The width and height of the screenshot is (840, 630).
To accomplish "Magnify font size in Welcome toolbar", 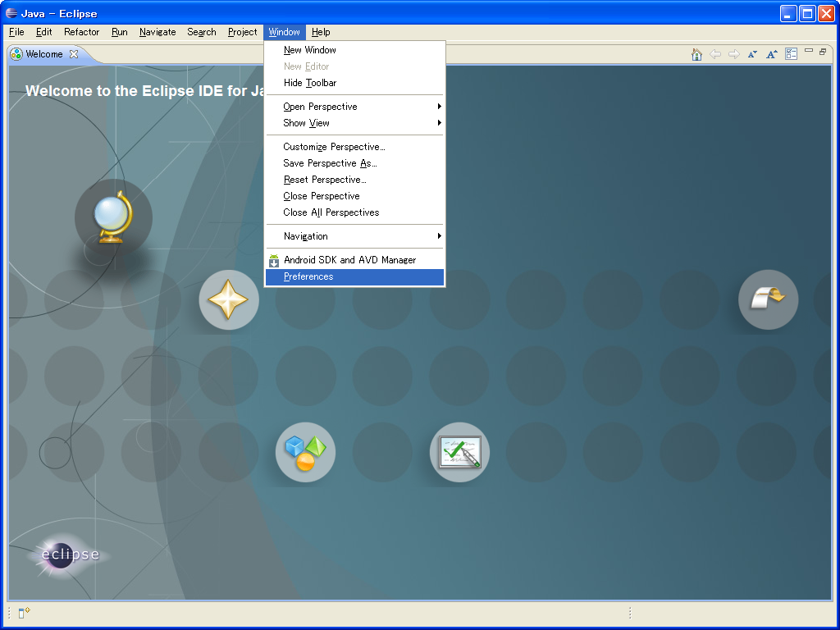I will click(771, 54).
